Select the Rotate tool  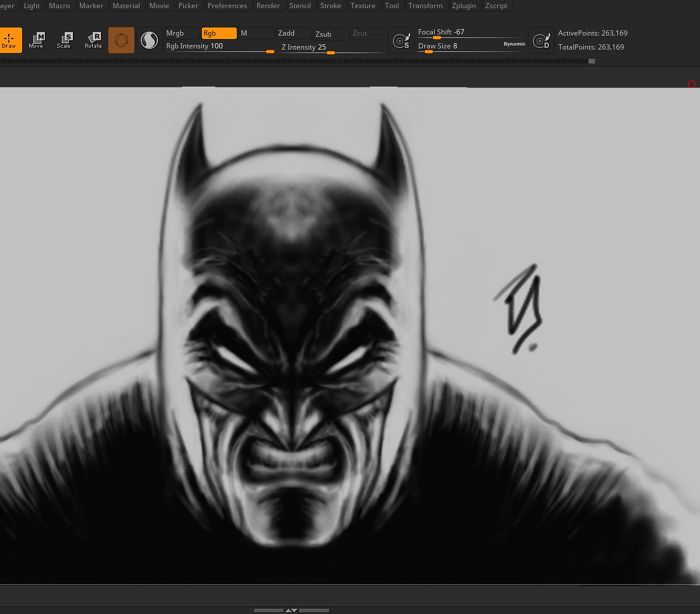click(93, 40)
